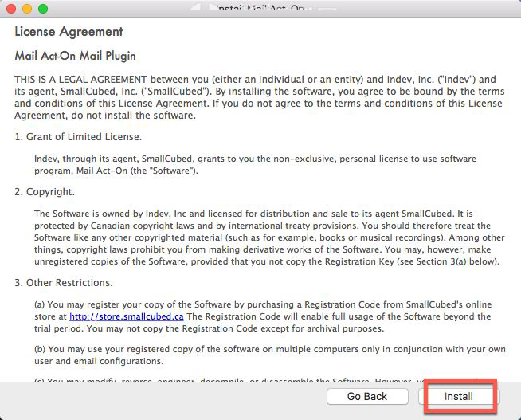
Task: Close the installer window with red button
Action: [x=11, y=8]
